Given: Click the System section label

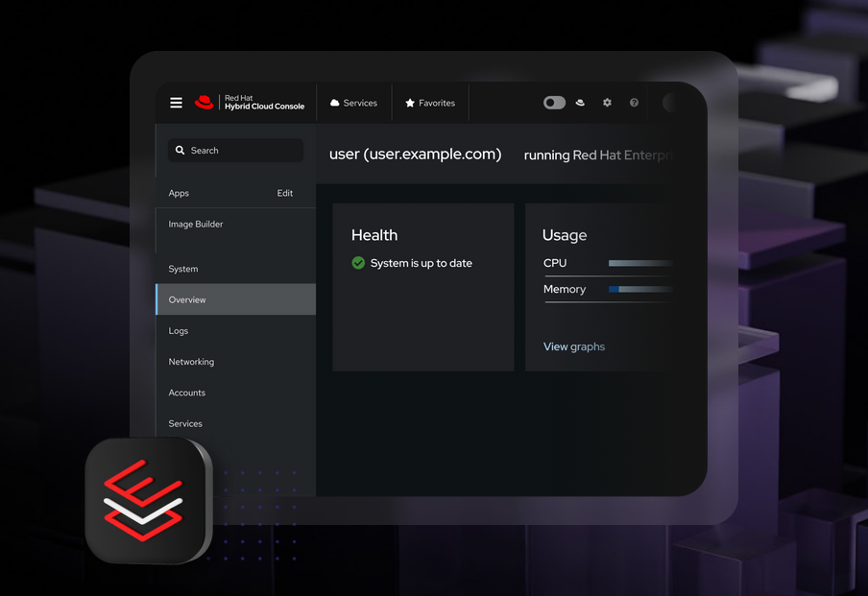Looking at the screenshot, I should 183,269.
